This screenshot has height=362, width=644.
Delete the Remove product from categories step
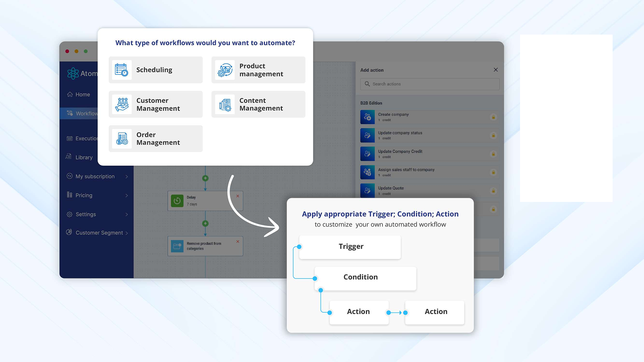238,242
